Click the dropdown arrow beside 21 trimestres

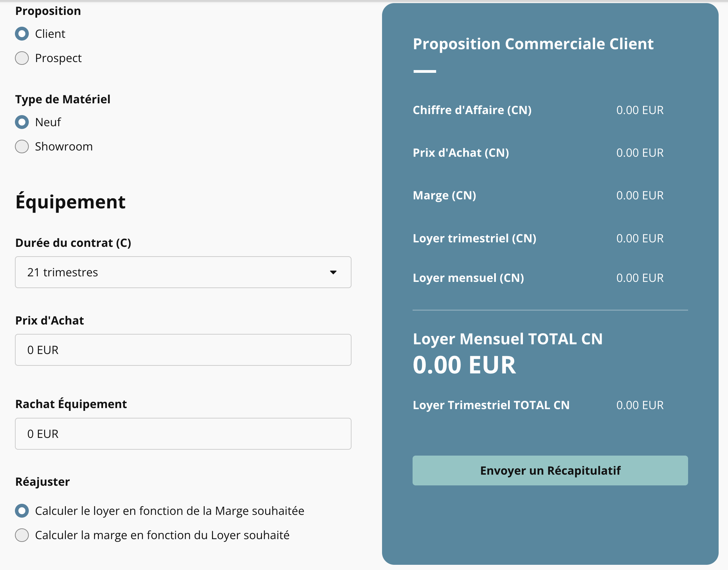(x=333, y=273)
